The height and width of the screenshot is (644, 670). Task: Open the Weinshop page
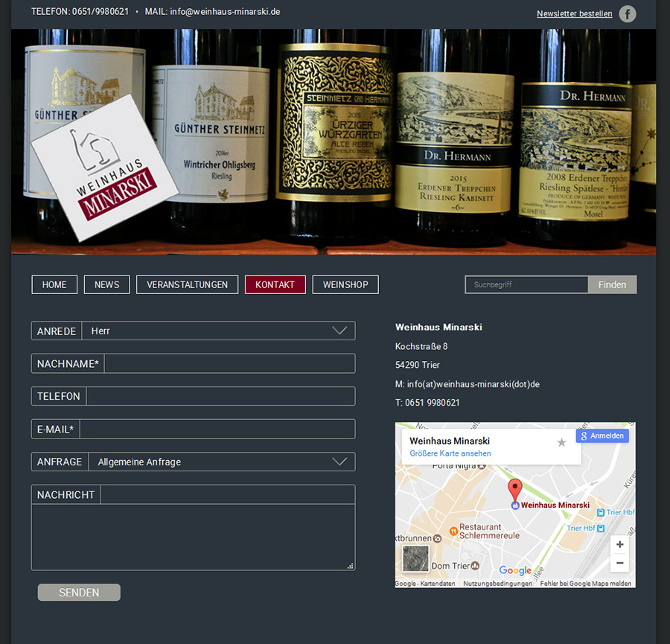[345, 284]
